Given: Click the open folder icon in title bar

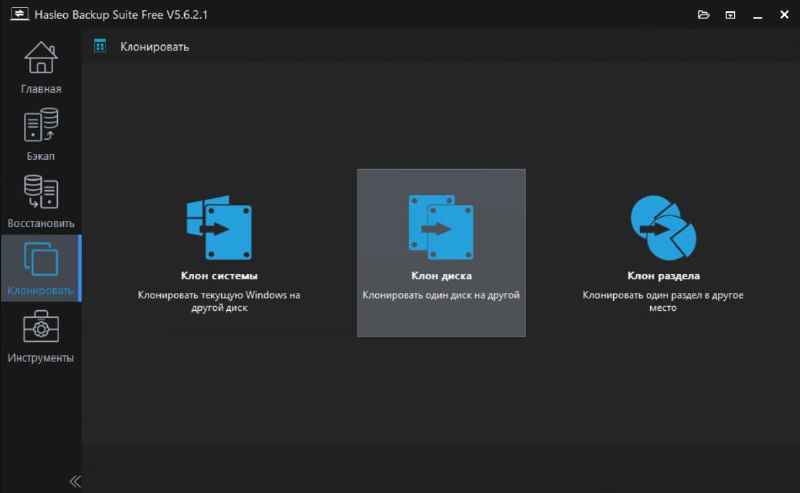Looking at the screenshot, I should (x=704, y=15).
